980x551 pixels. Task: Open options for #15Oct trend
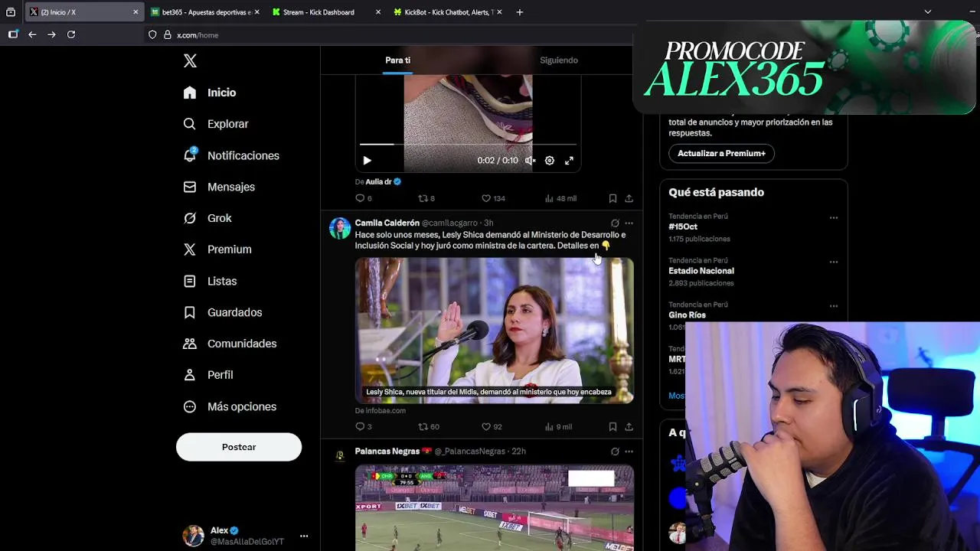tap(833, 218)
